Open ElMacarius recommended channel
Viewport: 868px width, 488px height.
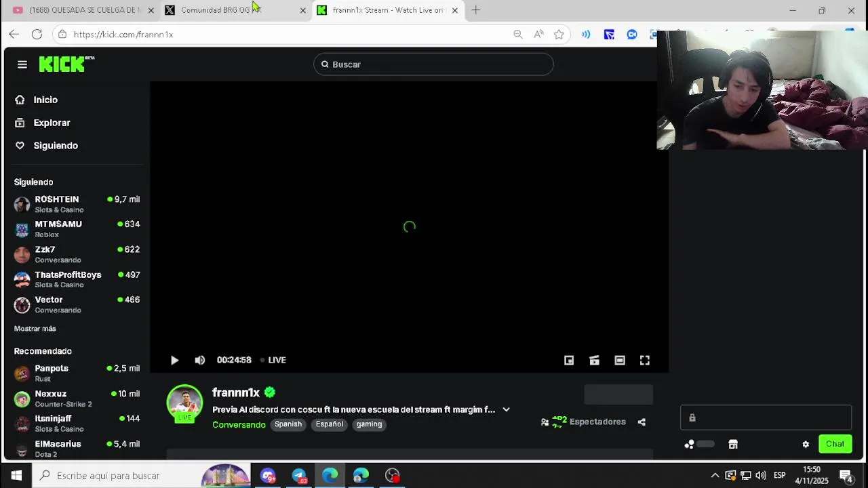click(77, 449)
